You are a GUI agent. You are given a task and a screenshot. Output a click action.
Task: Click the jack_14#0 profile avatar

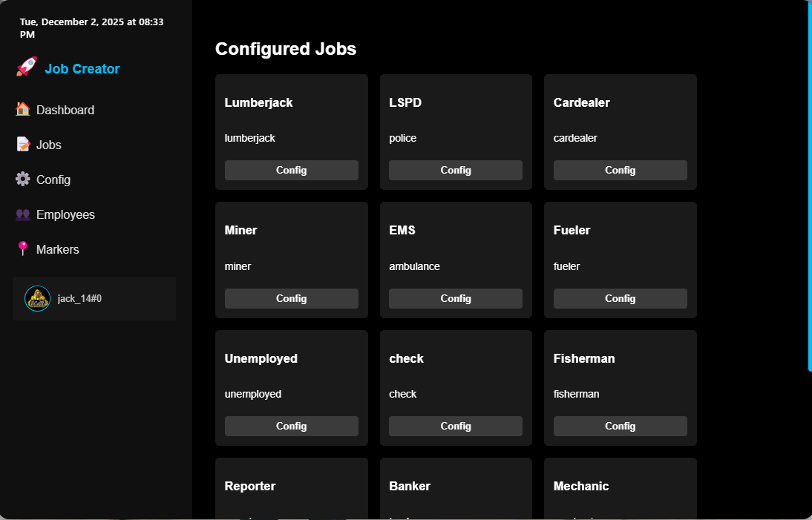click(x=37, y=298)
